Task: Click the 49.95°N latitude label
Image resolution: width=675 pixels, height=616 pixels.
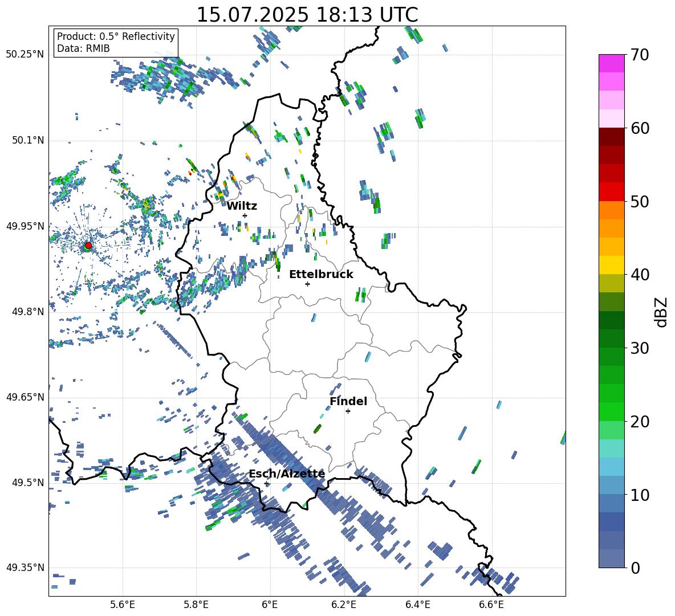Action: pos(25,226)
